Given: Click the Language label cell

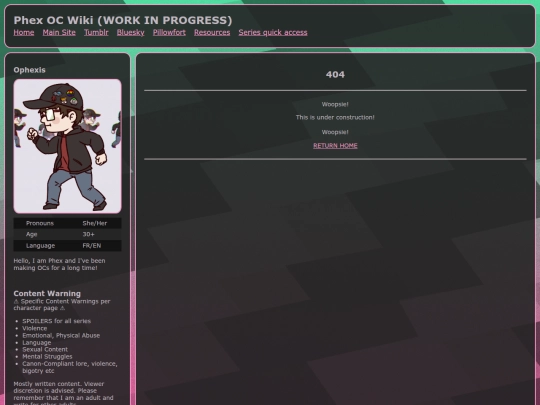Looking at the screenshot, I should click(x=40, y=246).
